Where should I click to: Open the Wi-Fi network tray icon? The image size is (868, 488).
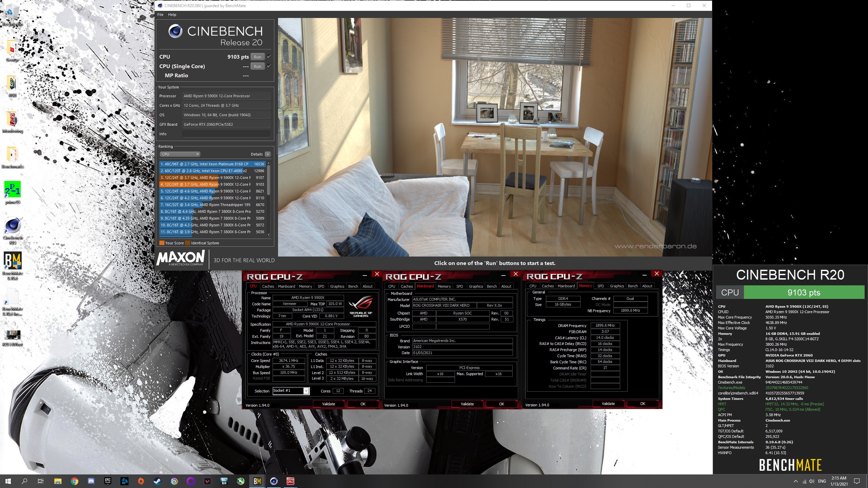[804, 481]
